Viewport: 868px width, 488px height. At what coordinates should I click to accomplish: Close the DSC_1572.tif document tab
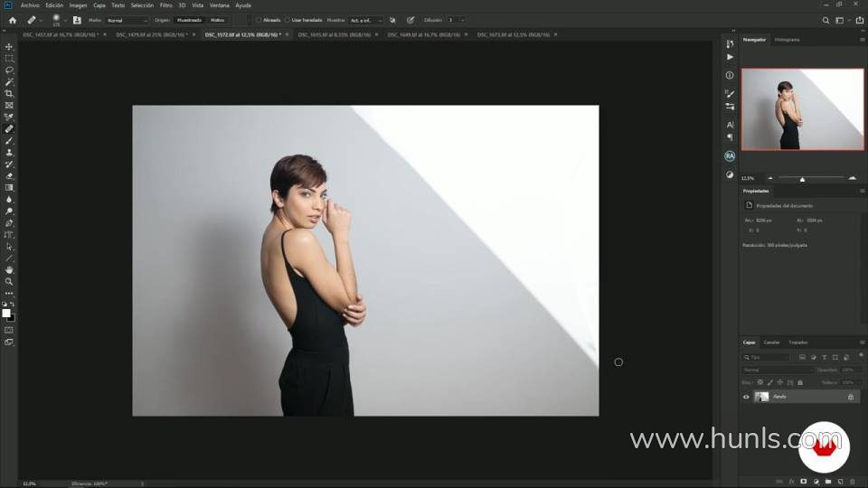pos(287,34)
